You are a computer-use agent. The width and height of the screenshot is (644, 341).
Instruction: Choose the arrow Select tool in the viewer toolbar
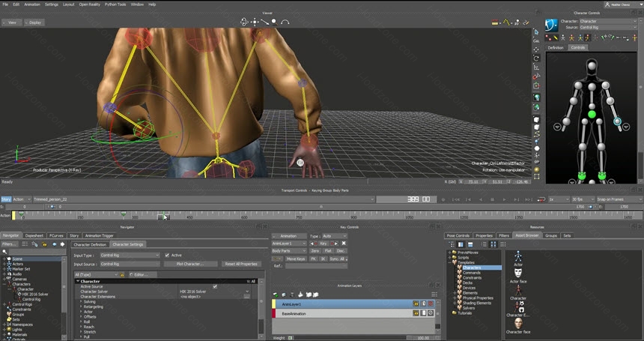(x=536, y=32)
